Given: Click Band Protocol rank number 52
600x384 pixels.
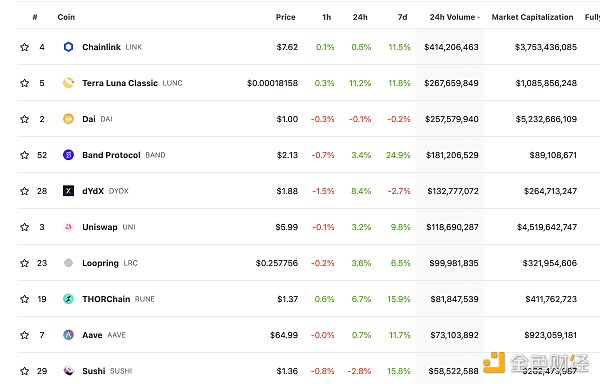Looking at the screenshot, I should 42,155.
